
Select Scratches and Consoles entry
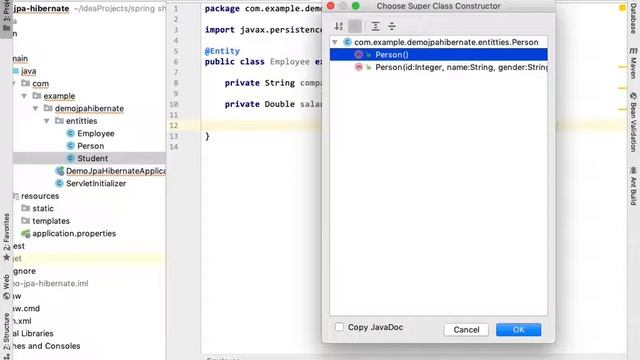47,346
